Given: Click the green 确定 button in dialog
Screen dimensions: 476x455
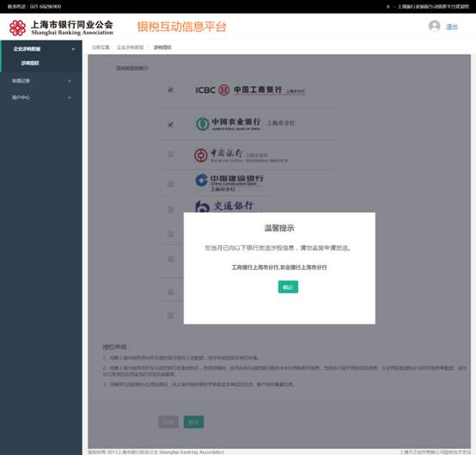Looking at the screenshot, I should [288, 287].
